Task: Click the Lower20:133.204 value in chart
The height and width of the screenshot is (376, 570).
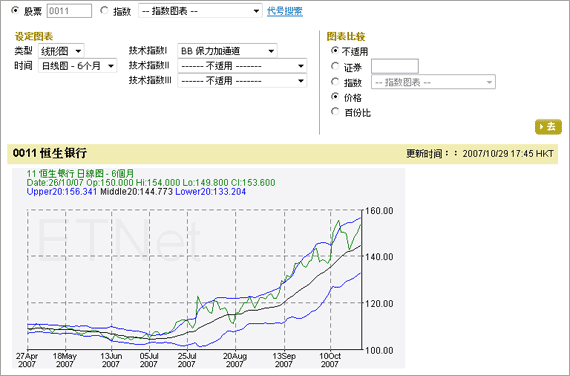Action: point(210,192)
